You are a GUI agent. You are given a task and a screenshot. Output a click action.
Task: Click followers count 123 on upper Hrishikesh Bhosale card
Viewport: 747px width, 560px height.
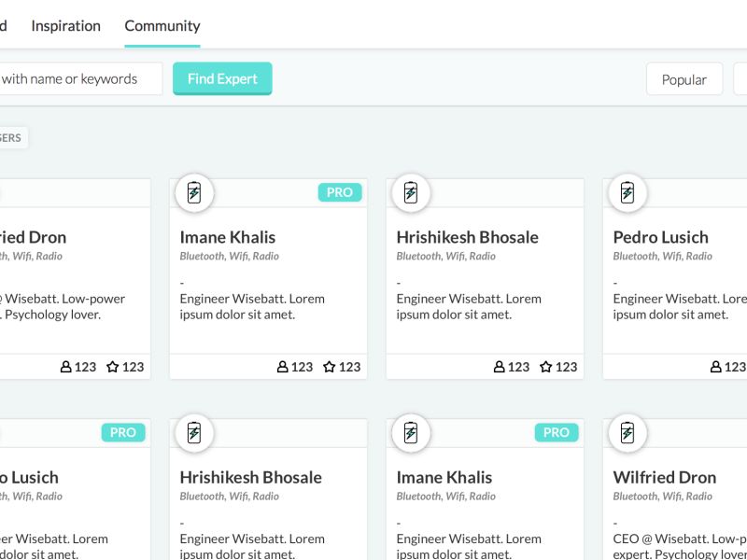(519, 367)
